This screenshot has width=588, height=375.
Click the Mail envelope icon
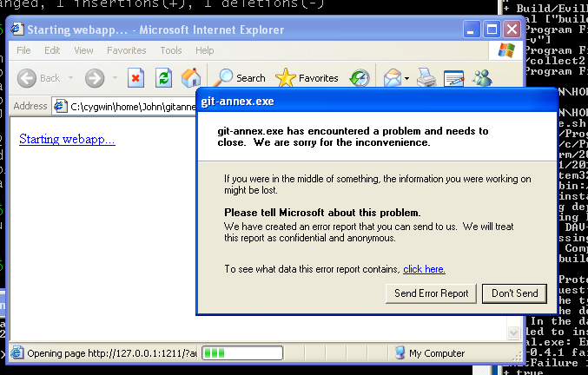pos(393,78)
